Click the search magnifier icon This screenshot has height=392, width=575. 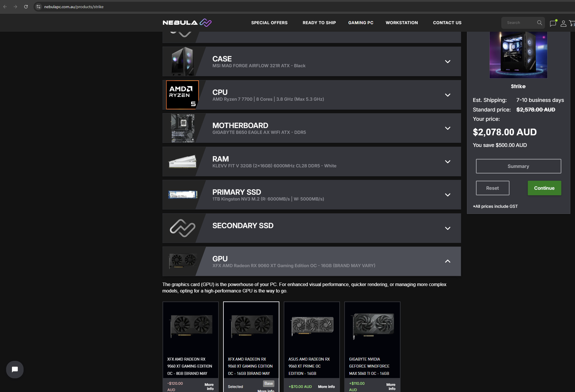(x=539, y=23)
